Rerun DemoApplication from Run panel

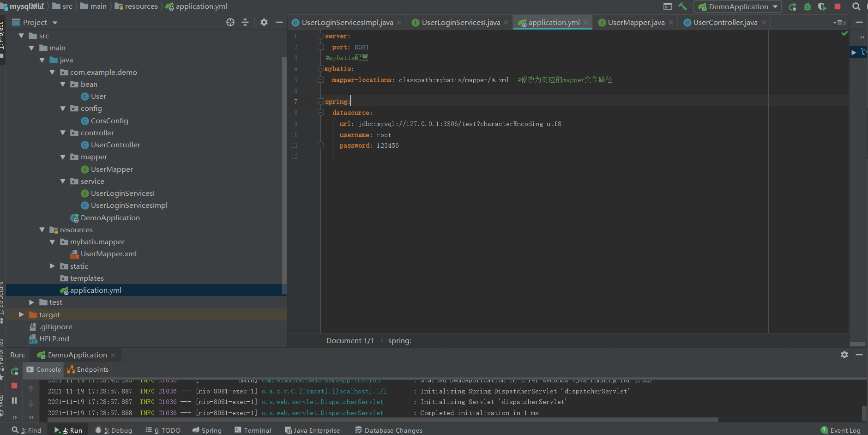tap(14, 371)
